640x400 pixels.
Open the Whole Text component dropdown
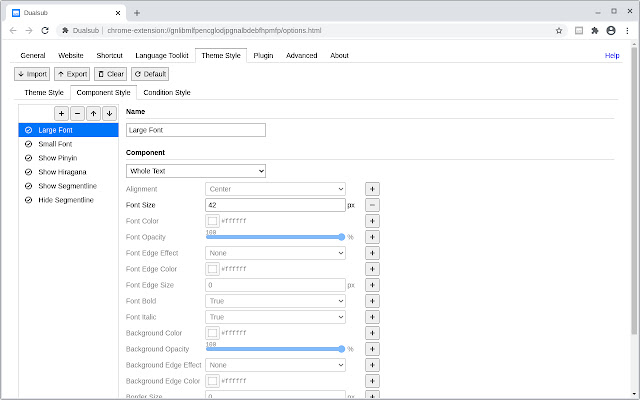[x=196, y=171]
